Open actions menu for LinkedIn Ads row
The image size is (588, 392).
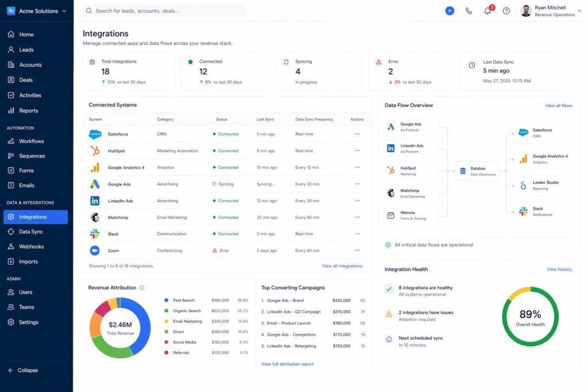click(x=357, y=200)
